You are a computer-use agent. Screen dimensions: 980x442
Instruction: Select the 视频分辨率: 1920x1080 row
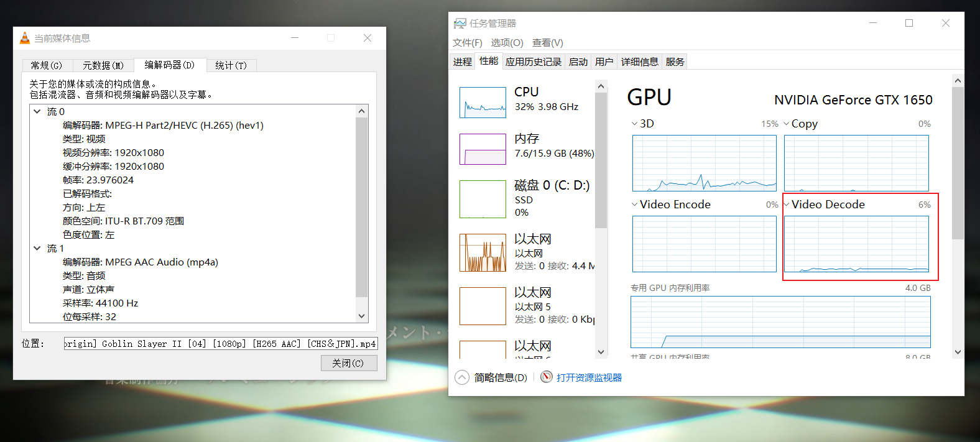pos(113,153)
